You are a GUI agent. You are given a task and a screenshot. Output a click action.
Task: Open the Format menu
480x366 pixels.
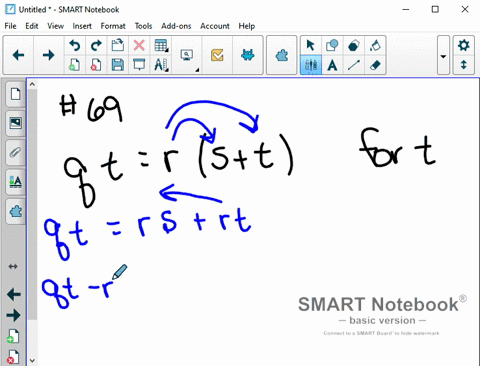[113, 26]
